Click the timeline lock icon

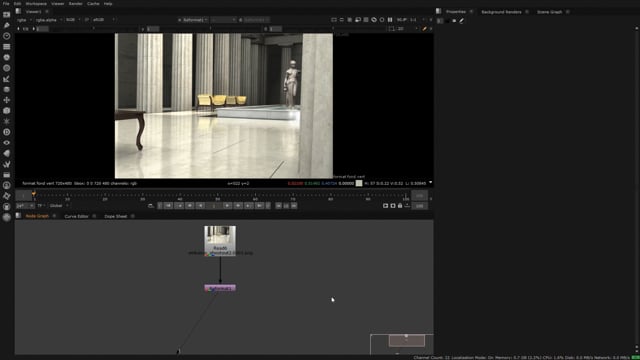[400, 206]
